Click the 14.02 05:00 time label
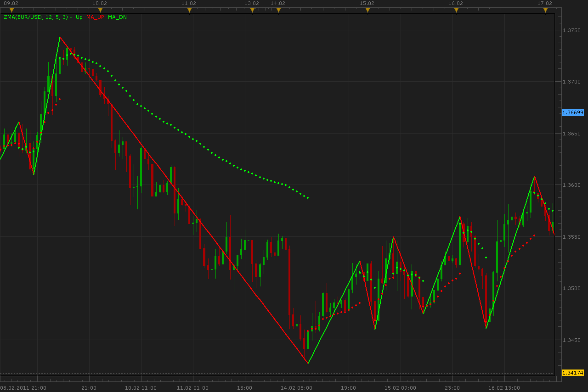The image size is (588, 392). pyautogui.click(x=296, y=388)
